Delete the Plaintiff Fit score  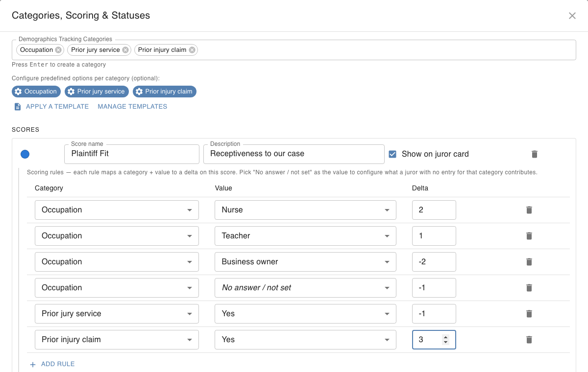point(535,154)
